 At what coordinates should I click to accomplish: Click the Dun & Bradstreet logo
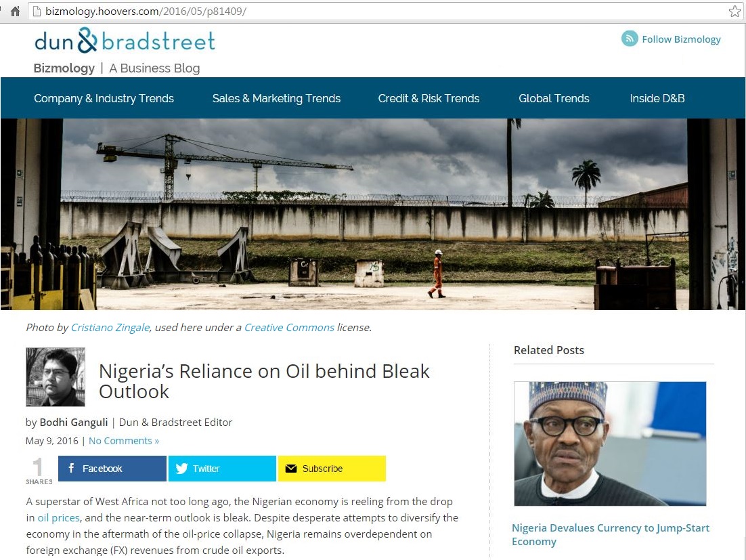tap(125, 41)
